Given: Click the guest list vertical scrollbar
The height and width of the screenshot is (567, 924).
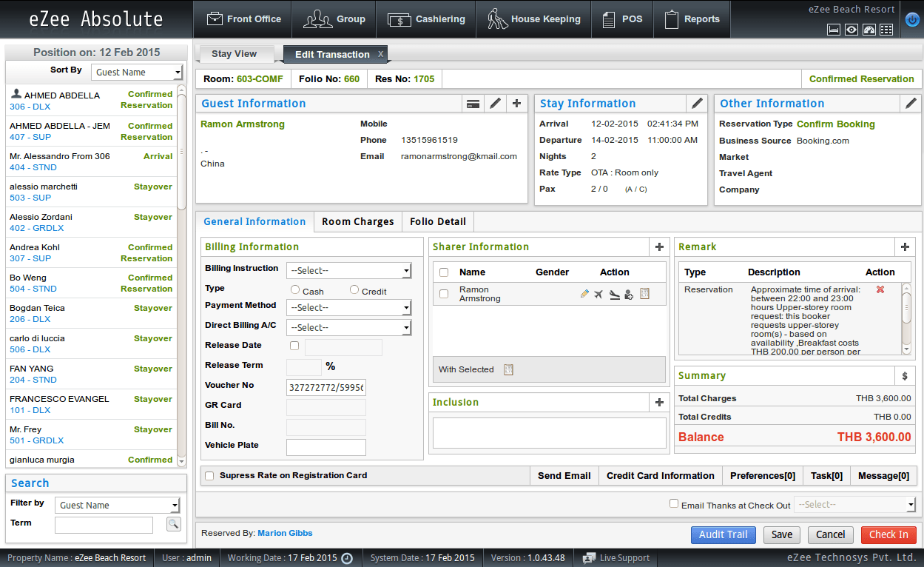Looking at the screenshot, I should pyautogui.click(x=182, y=275).
